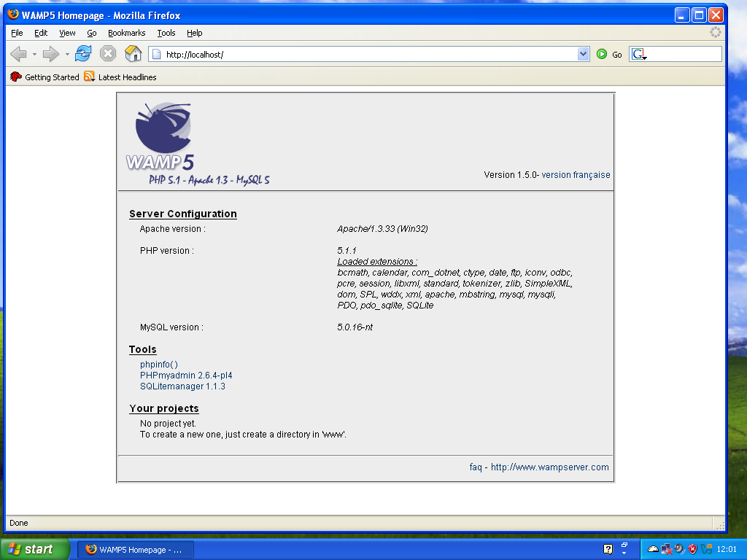Click the taskbar clock showing 12:01
747x560 pixels.
[727, 550]
